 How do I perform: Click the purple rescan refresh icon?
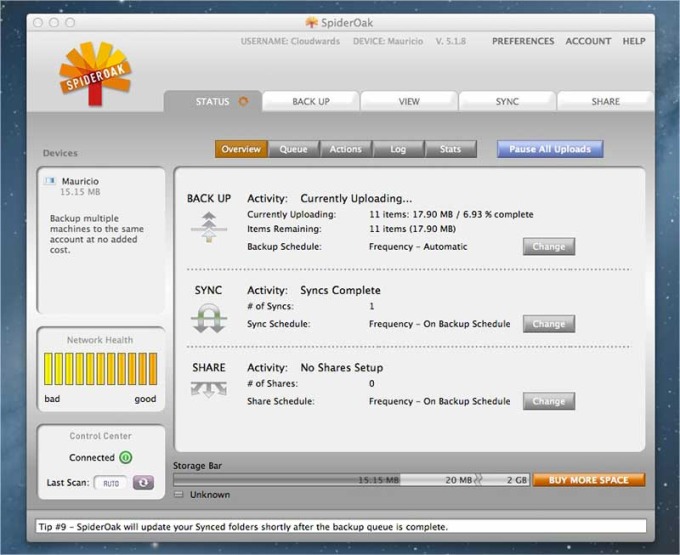click(144, 482)
